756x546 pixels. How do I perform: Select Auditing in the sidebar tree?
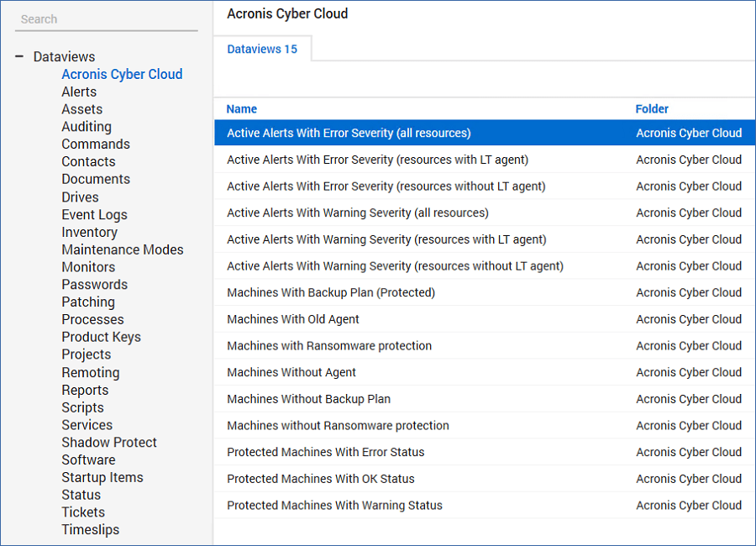pos(87,127)
